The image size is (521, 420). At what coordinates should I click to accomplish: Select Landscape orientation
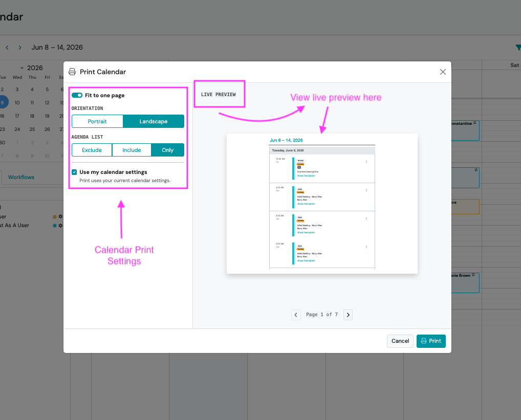154,121
